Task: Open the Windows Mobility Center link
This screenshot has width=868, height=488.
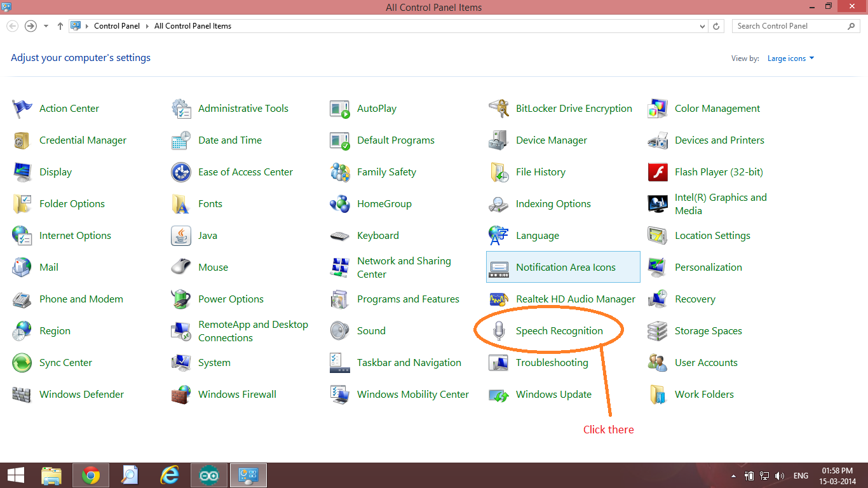Action: click(x=413, y=395)
